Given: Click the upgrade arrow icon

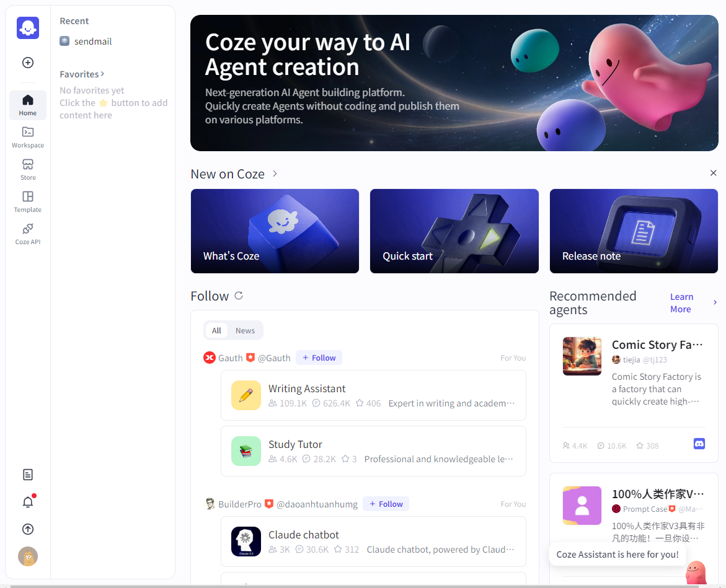Looking at the screenshot, I should pyautogui.click(x=28, y=529).
